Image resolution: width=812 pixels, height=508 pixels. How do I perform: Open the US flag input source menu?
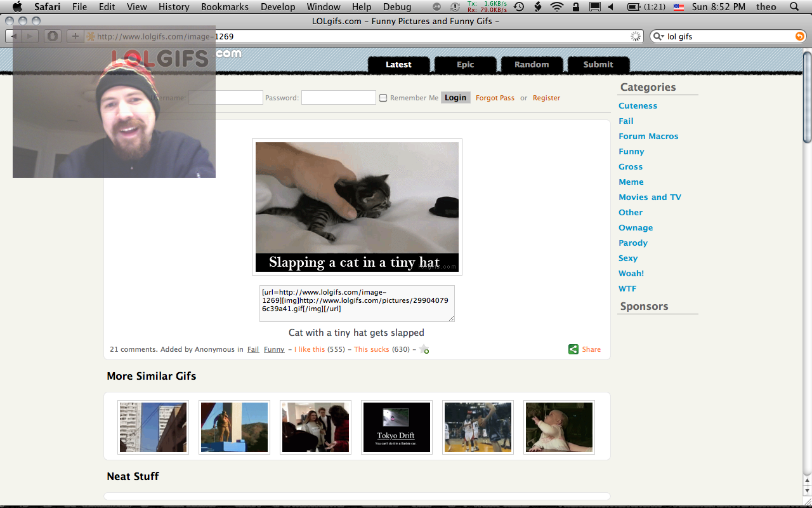click(679, 7)
